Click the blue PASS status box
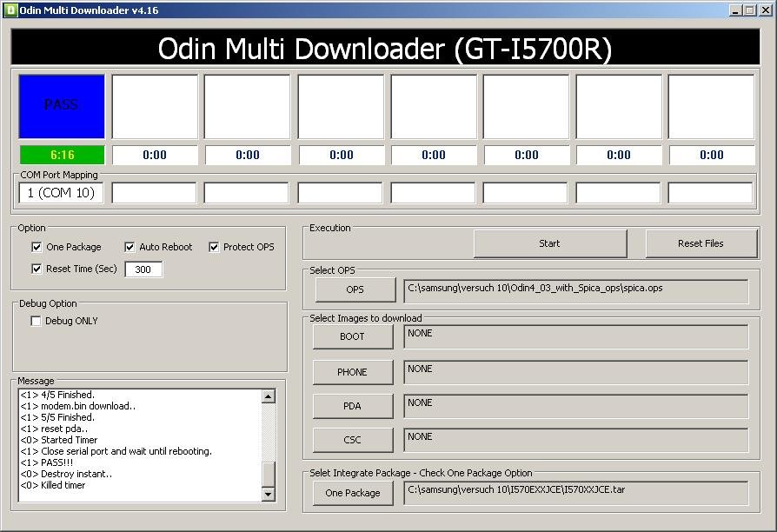Image resolution: width=777 pixels, height=532 pixels. tap(62, 107)
